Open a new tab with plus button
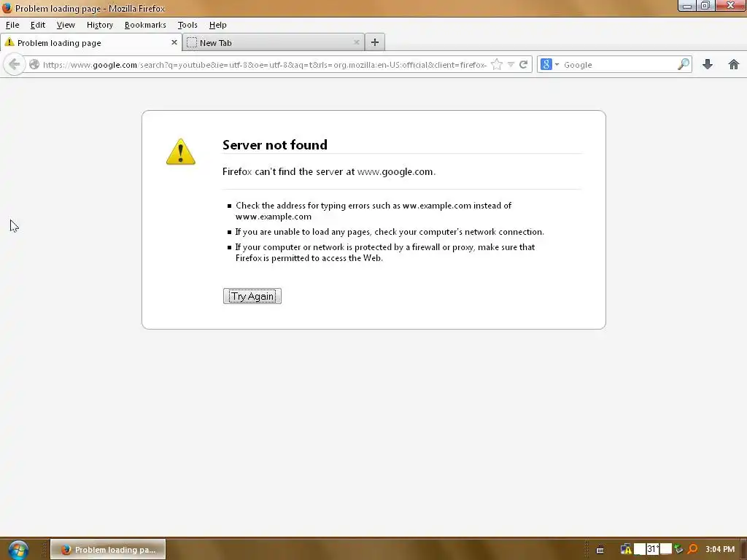 (x=375, y=42)
